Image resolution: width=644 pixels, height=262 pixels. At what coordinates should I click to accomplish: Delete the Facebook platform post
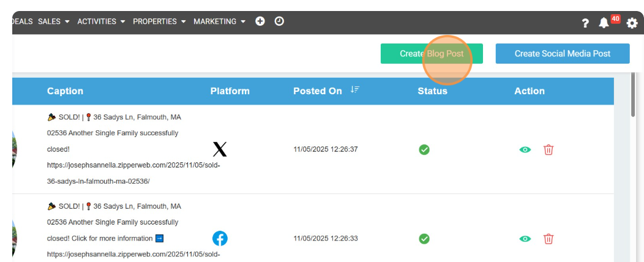pyautogui.click(x=549, y=239)
